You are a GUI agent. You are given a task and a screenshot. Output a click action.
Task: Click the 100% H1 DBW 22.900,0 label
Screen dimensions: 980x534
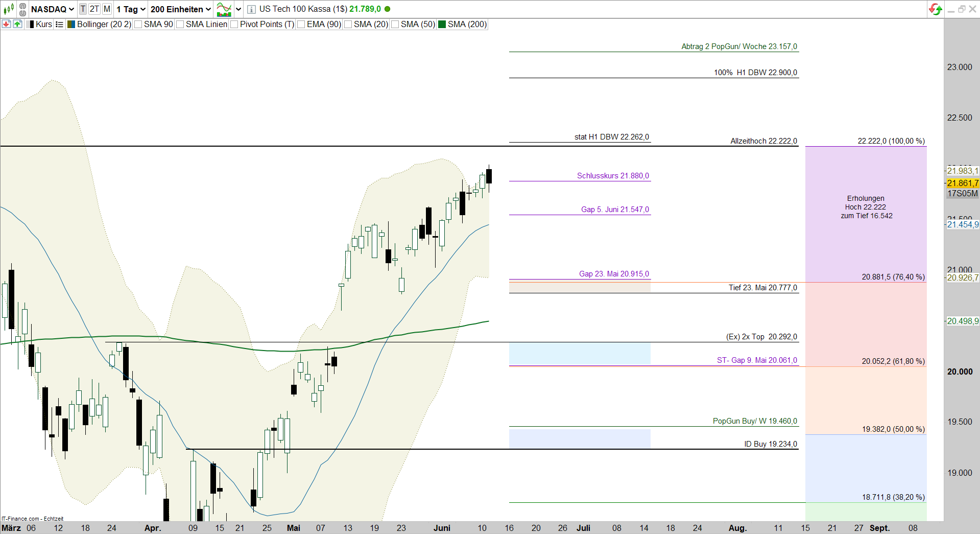click(755, 73)
